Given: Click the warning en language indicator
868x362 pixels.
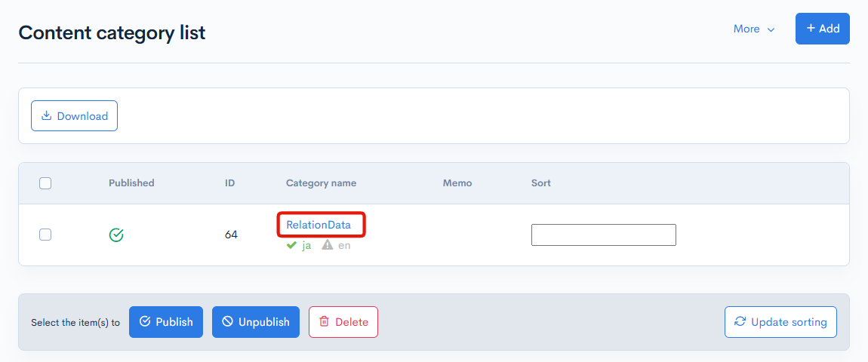Looking at the screenshot, I should [336, 245].
